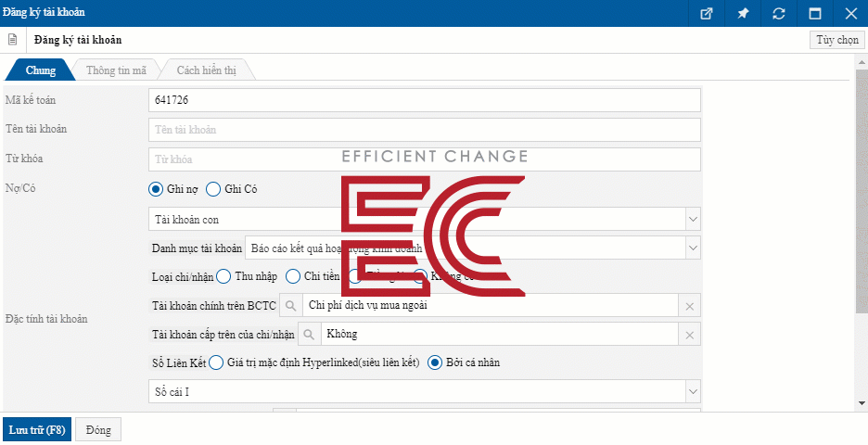Select the Bởi cá nhân radio option

(x=436, y=363)
